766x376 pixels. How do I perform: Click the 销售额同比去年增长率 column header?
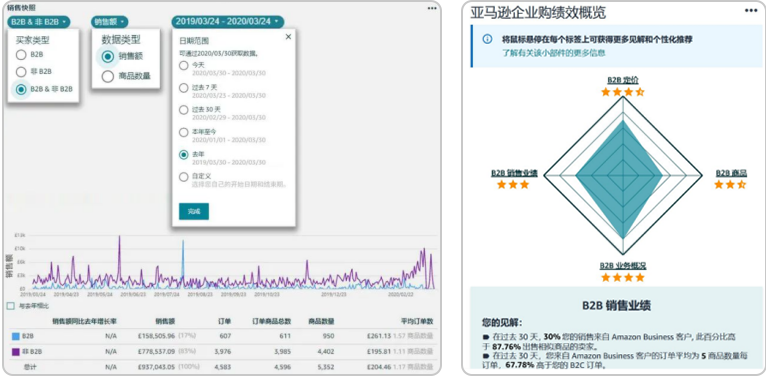click(x=85, y=321)
